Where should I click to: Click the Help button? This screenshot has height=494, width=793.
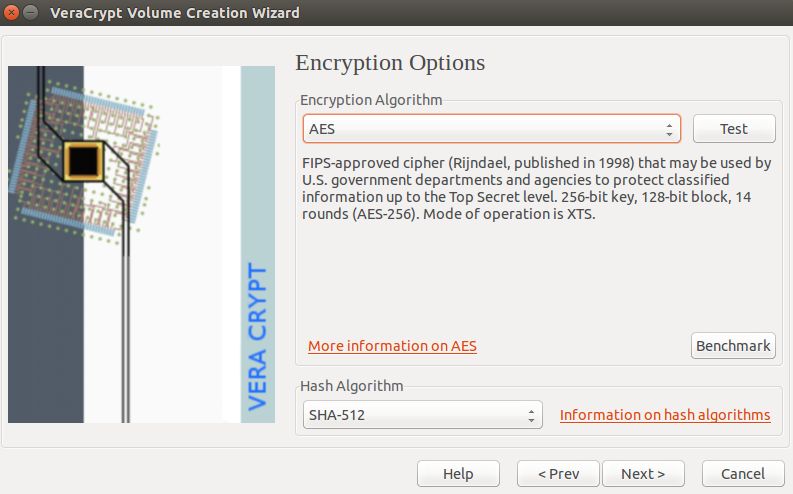(458, 474)
